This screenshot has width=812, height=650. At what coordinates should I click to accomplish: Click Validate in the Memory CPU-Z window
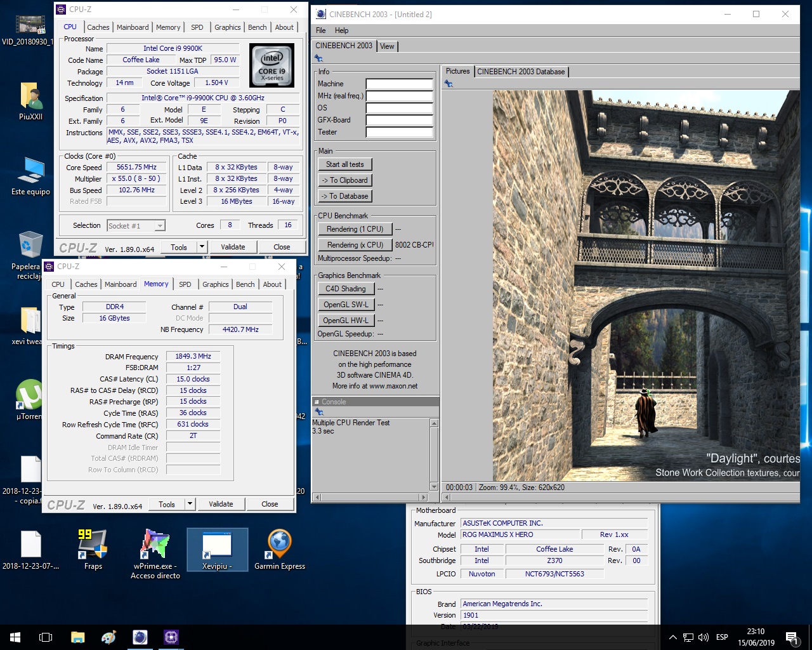click(221, 504)
